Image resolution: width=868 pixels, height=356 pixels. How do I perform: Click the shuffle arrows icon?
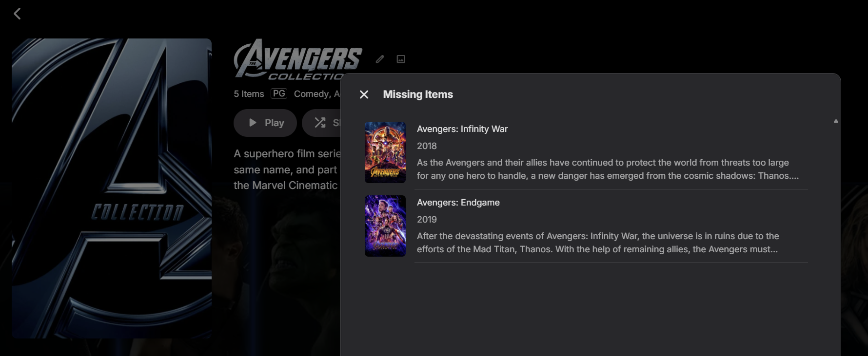(x=320, y=123)
